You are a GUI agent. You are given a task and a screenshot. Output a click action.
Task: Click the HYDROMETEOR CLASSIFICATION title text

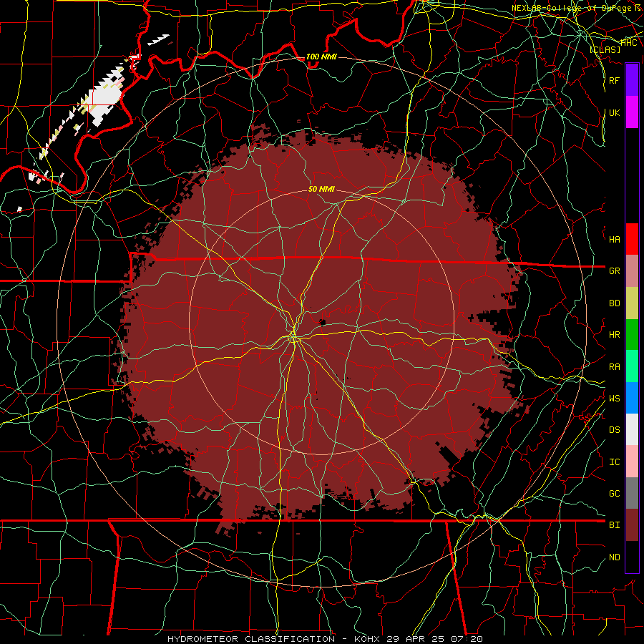(251, 639)
